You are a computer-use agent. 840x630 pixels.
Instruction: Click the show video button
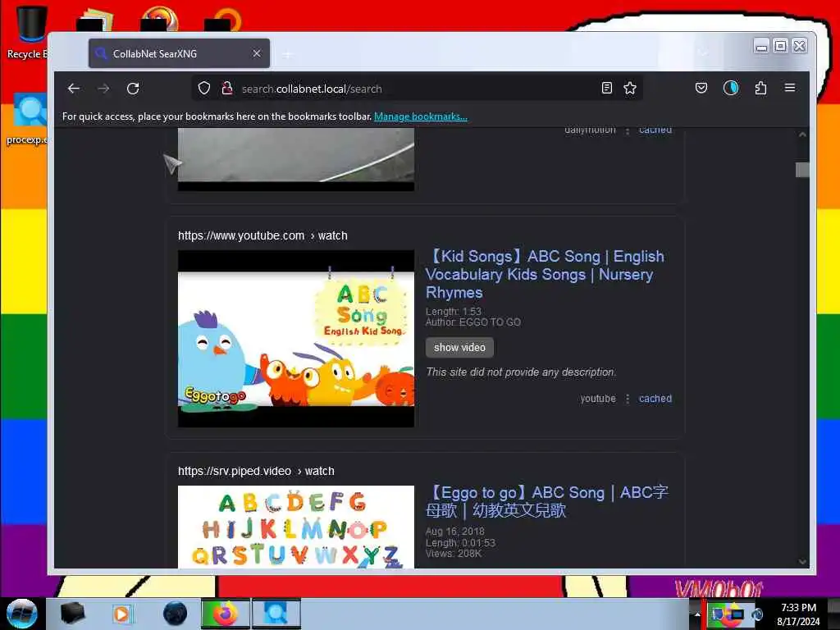[459, 347]
